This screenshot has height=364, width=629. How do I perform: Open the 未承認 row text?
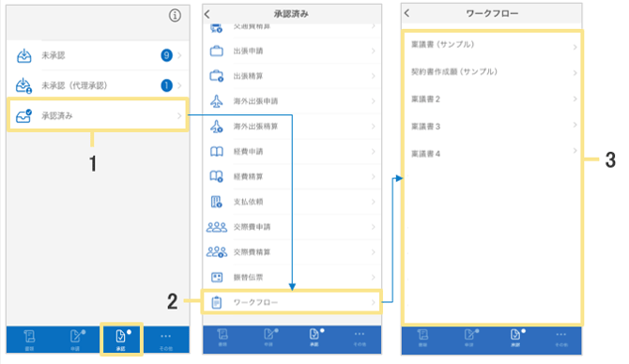click(53, 55)
